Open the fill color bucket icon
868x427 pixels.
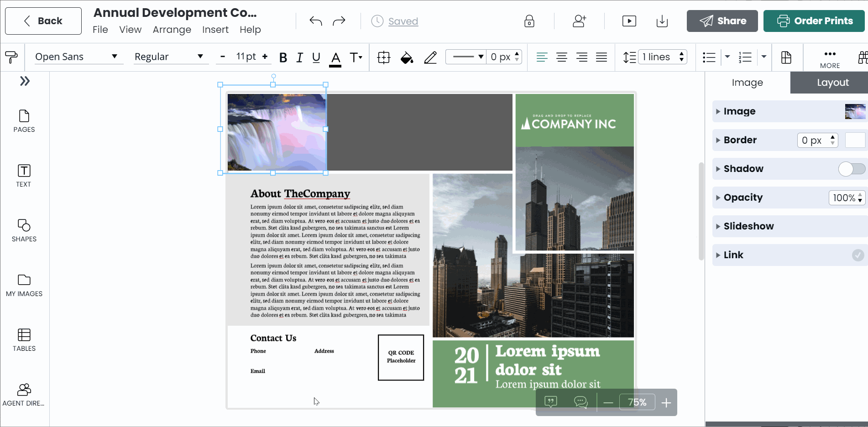tap(407, 57)
